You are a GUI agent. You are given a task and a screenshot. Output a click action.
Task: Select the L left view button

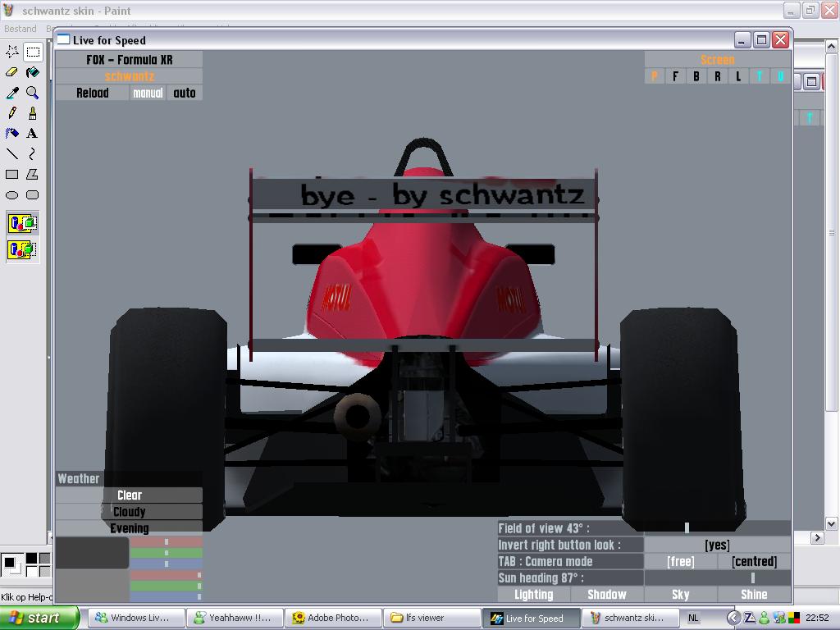738,76
